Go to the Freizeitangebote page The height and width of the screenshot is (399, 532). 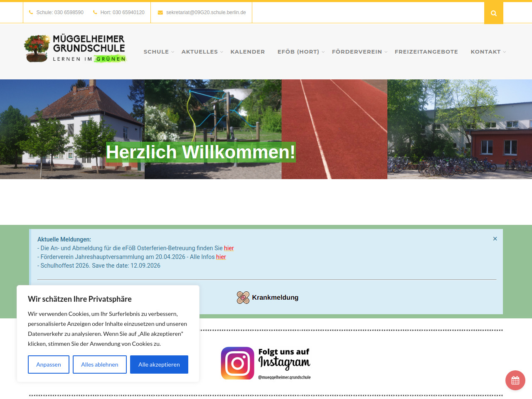click(x=426, y=52)
